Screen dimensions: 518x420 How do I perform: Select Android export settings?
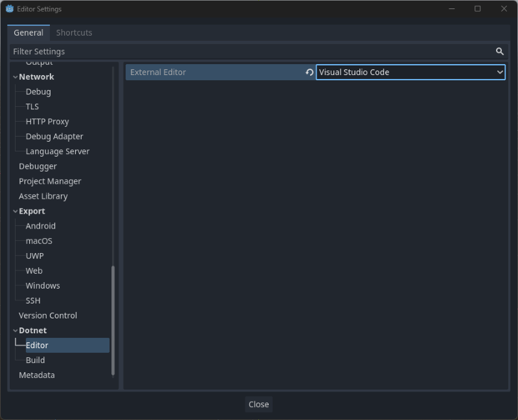(40, 226)
